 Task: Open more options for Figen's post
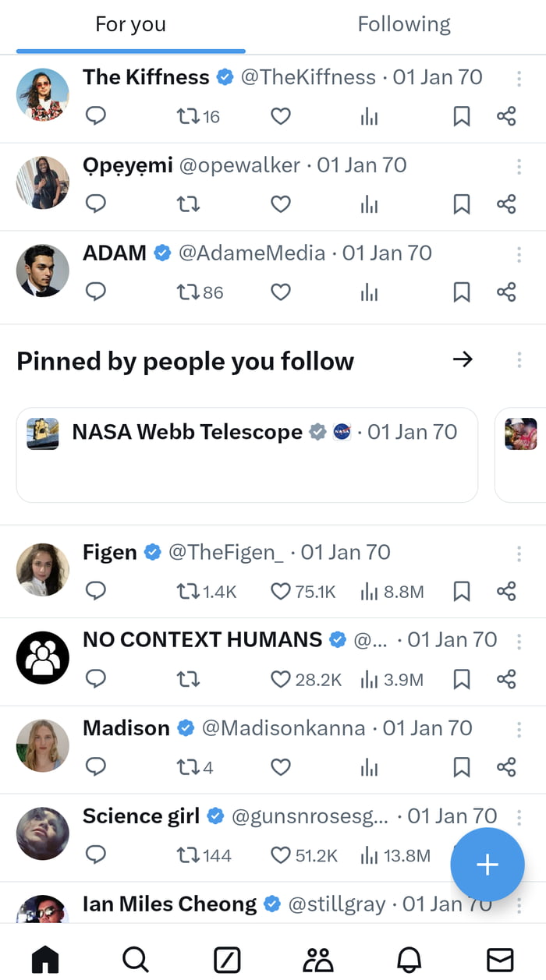pyautogui.click(x=519, y=554)
